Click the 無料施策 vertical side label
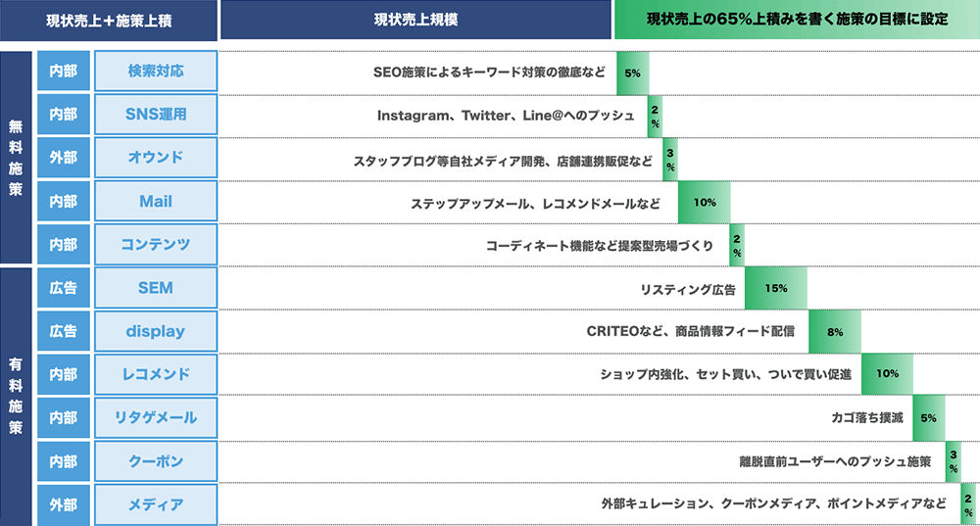 (16, 158)
